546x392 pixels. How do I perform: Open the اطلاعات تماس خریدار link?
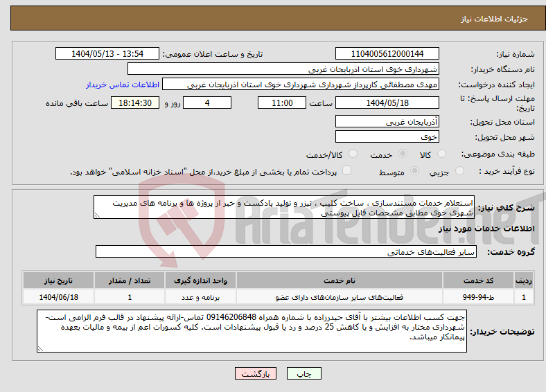[123, 84]
